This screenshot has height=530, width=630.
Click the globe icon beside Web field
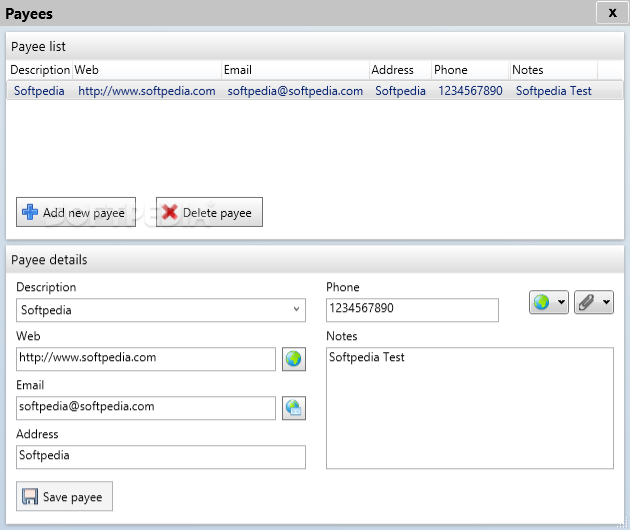coord(294,359)
